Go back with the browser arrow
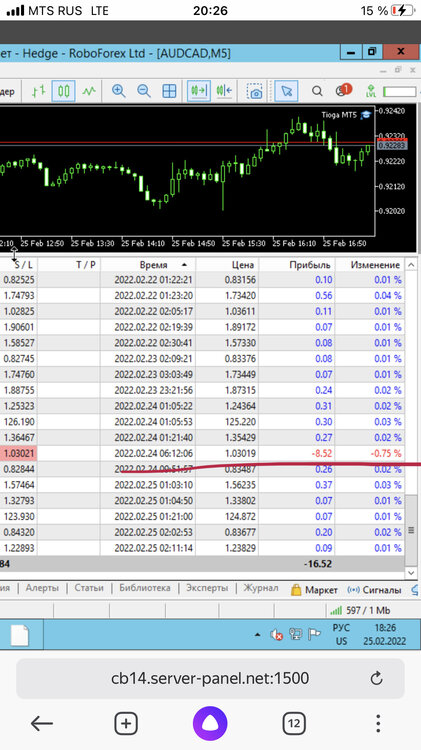 (42, 724)
